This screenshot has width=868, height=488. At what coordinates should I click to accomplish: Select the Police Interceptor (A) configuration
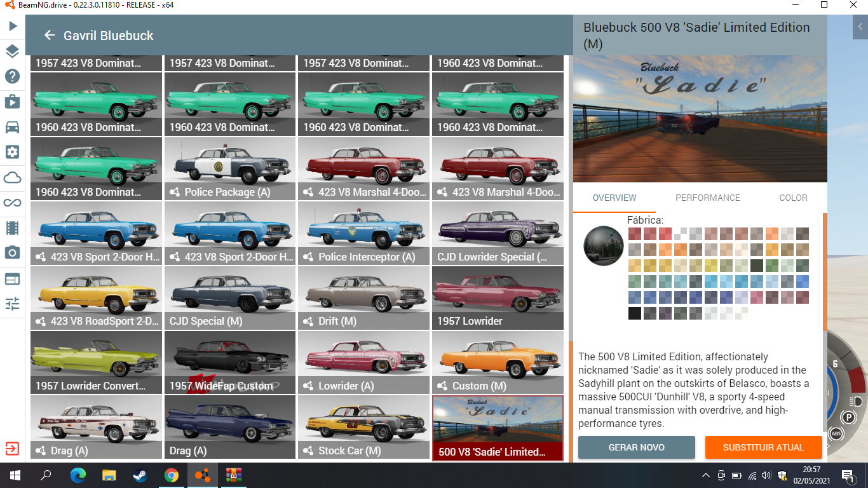click(x=364, y=233)
